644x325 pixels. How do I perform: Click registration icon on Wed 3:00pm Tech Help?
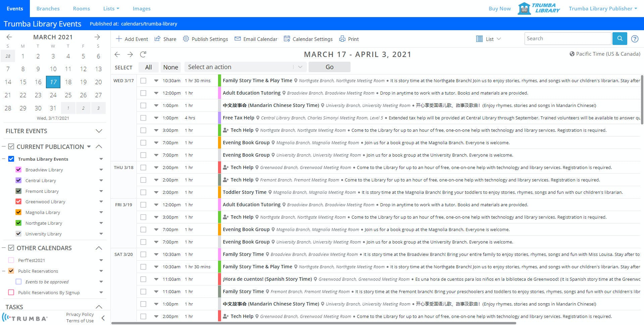(226, 130)
